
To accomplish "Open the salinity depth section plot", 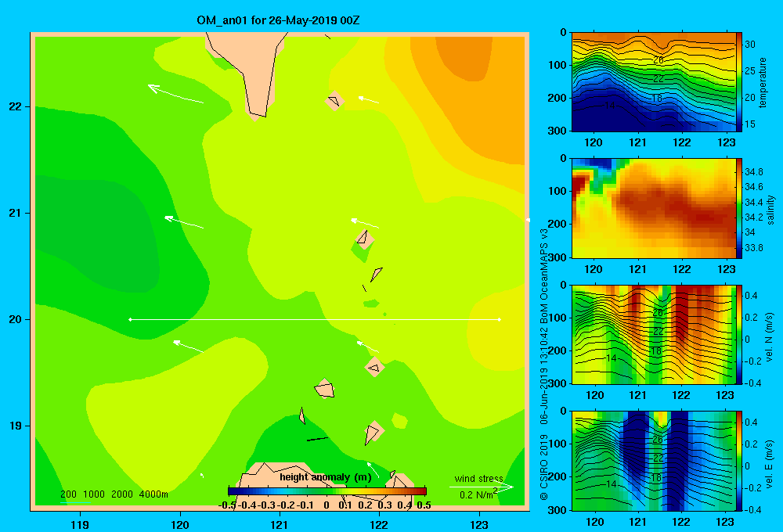I will pos(654,209).
